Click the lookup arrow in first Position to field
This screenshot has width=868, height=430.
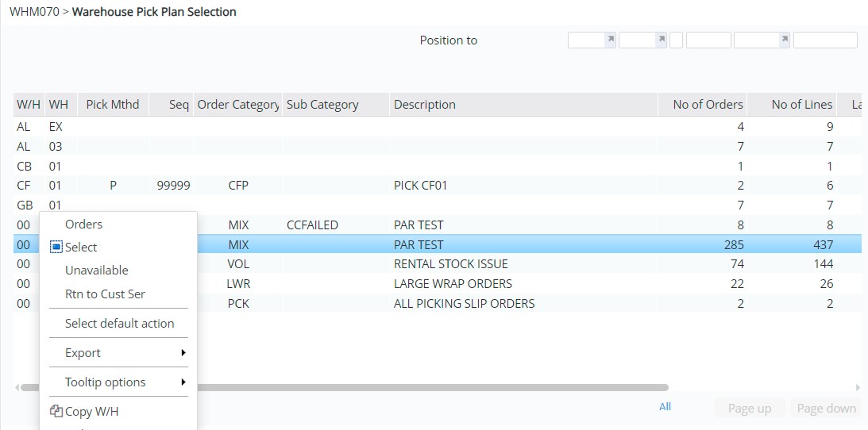pyautogui.click(x=610, y=39)
